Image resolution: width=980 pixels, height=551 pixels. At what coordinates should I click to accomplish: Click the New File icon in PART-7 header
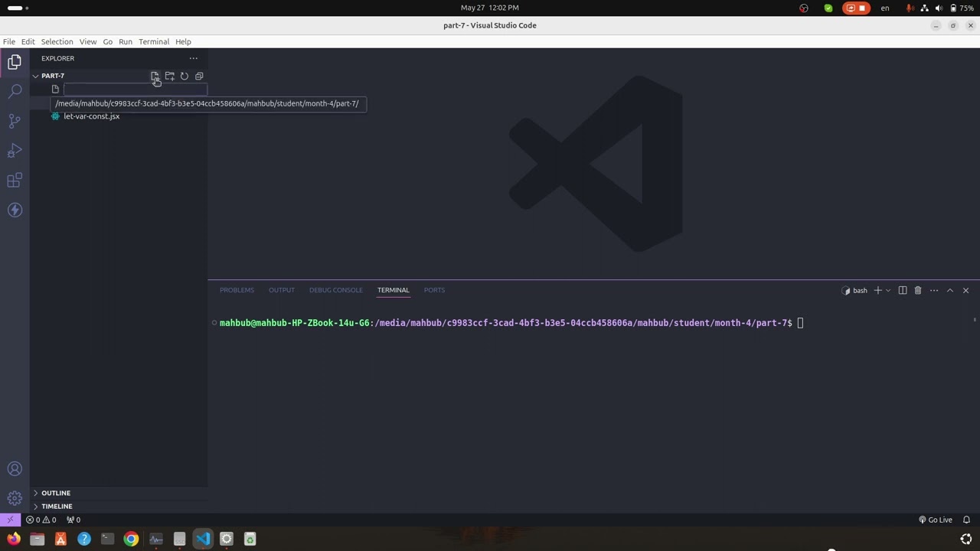tap(155, 76)
